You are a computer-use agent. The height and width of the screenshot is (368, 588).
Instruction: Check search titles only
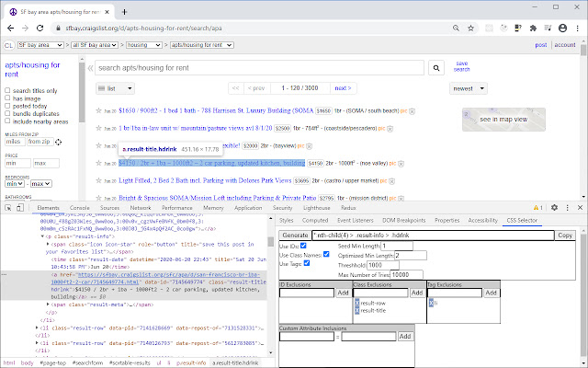(x=7, y=90)
